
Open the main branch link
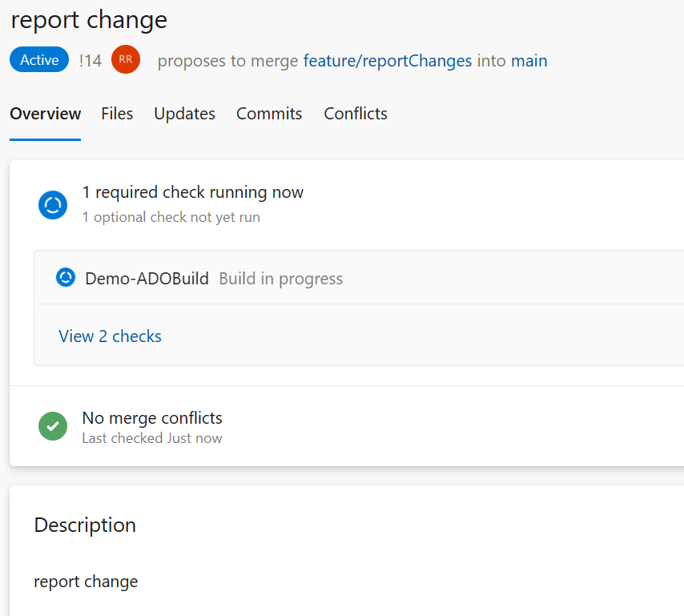tap(529, 60)
